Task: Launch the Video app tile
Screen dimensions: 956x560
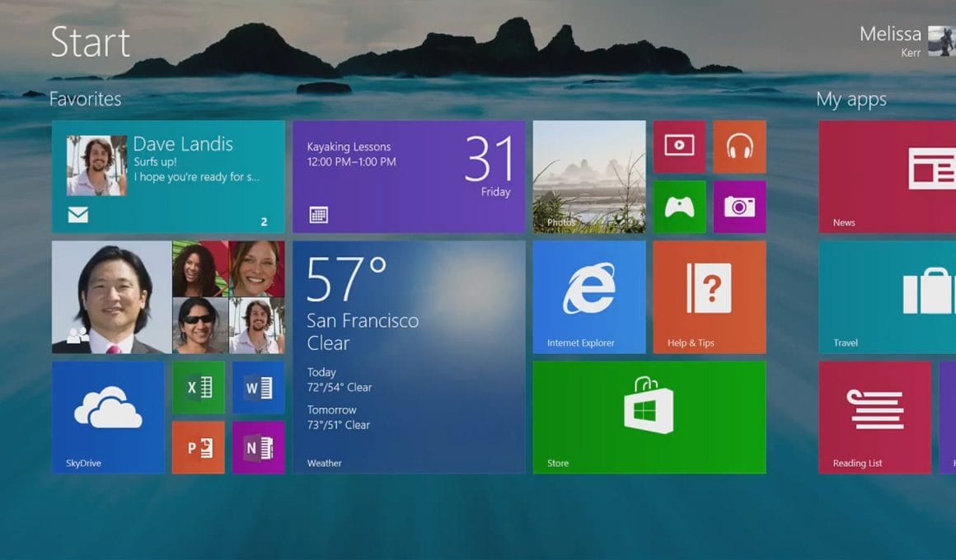Action: [x=679, y=147]
